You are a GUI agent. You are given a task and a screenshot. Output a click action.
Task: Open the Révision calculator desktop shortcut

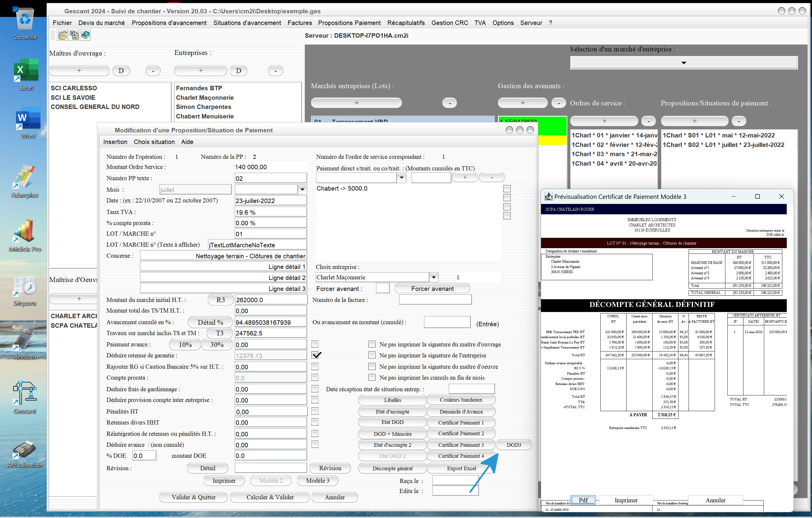[x=25, y=344]
